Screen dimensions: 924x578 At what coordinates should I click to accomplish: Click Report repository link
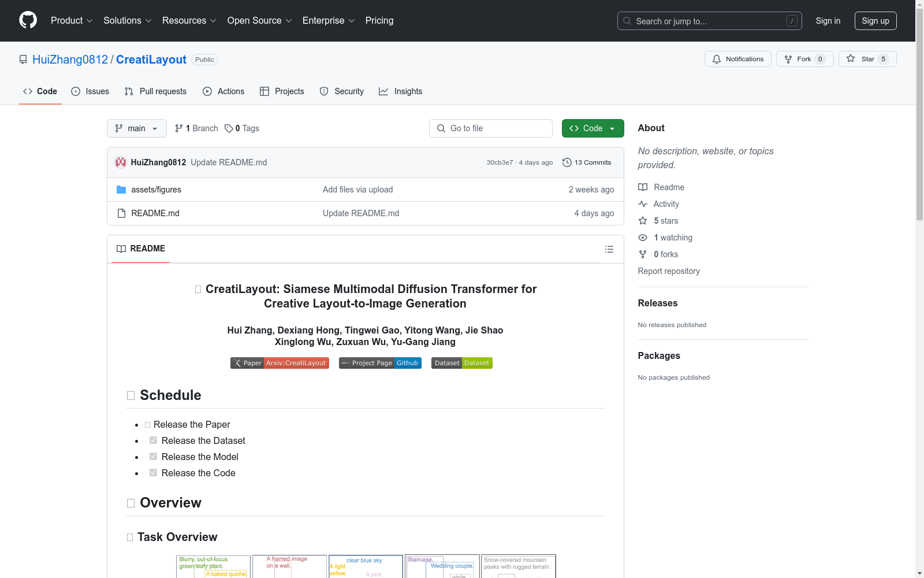click(x=669, y=271)
